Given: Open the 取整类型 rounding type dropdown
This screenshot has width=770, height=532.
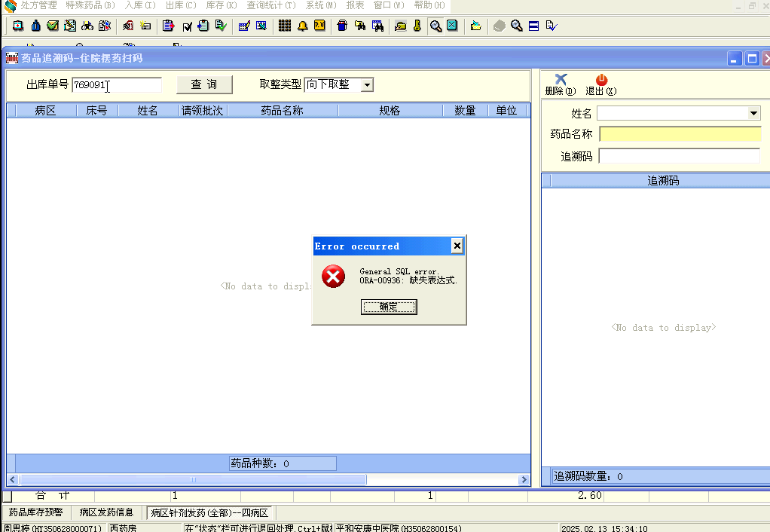Looking at the screenshot, I should pos(367,85).
